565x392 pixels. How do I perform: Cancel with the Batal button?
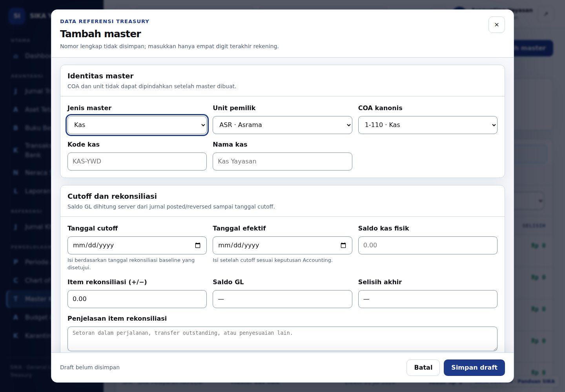423,368
